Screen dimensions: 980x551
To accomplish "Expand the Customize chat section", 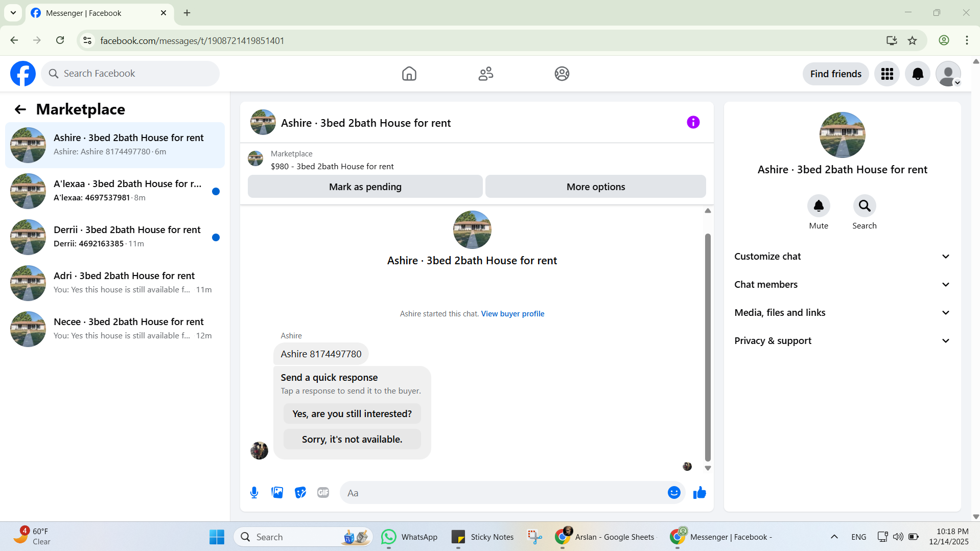I will (x=842, y=257).
